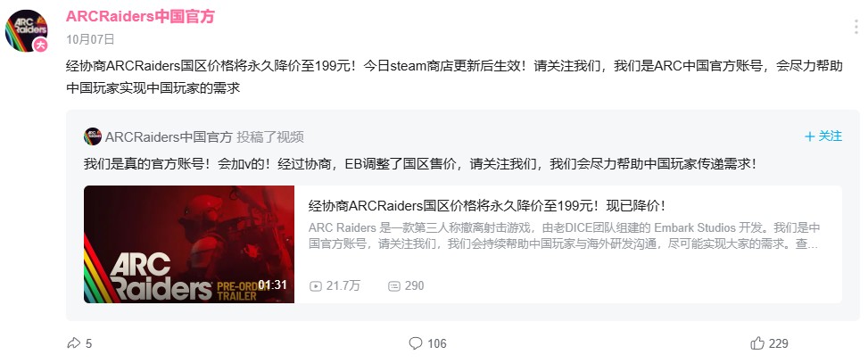Open ARCRaiders中国官方 pink username link
The height and width of the screenshot is (363, 868).
140,16
